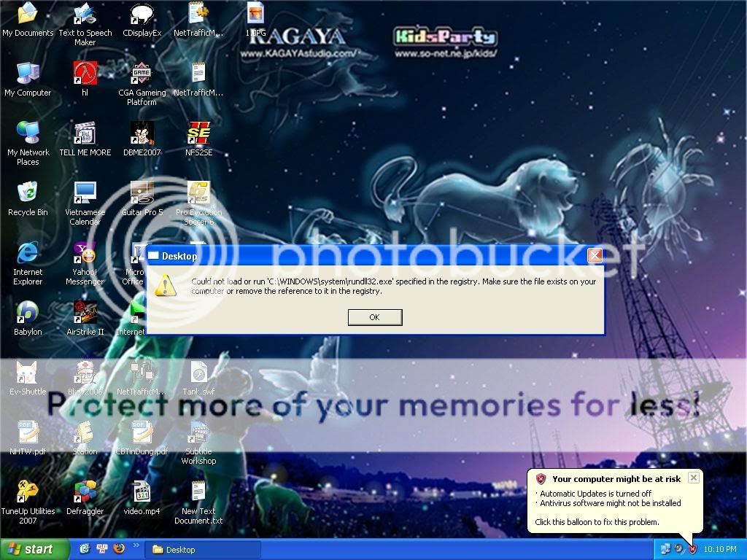Screen dimensions: 747x560
Task: Click the Defraggler desktop shortcut
Action: click(85, 497)
